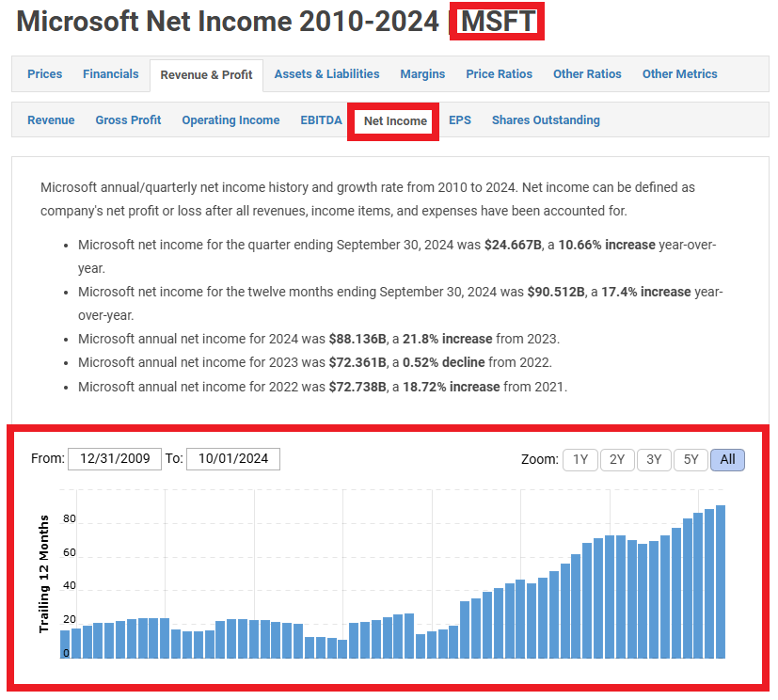Select the Net Income sub-tab
Screen dimensions: 778x700
(395, 121)
